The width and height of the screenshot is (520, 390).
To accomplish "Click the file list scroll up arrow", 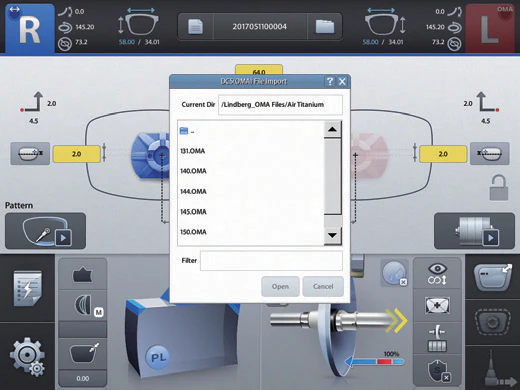I will [x=332, y=129].
